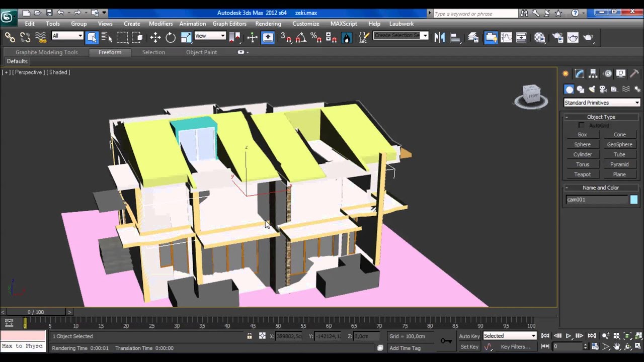Switch to the Freeform ribbon tab
The width and height of the screenshot is (644, 362).
110,52
